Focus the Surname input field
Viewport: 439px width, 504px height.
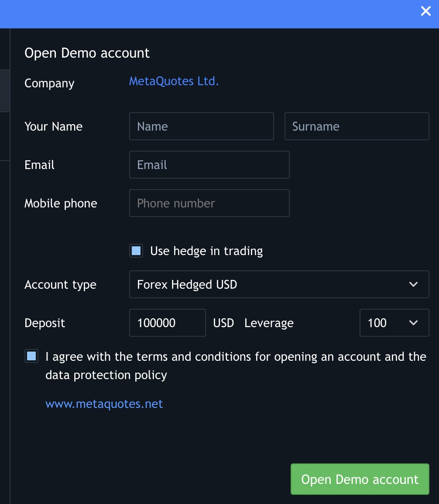click(357, 126)
